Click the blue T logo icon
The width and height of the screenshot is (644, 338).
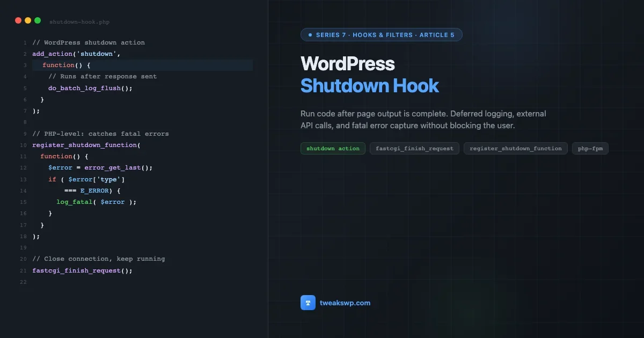[308, 303]
